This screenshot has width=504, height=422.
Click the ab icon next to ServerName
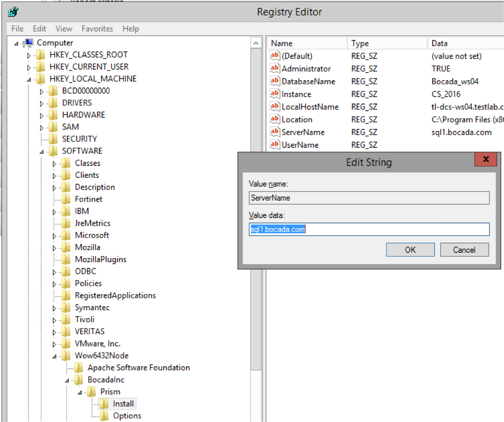click(274, 132)
